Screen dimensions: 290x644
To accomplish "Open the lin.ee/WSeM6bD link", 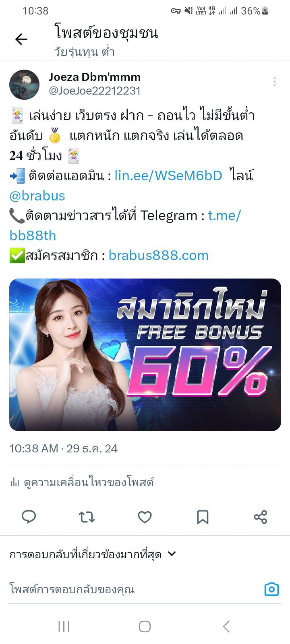I will coord(168,175).
